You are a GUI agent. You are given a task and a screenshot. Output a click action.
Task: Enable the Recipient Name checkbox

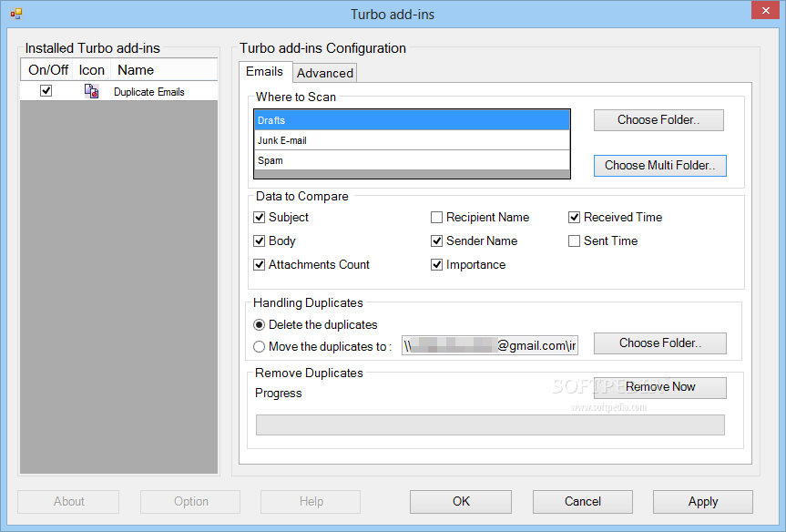click(436, 217)
